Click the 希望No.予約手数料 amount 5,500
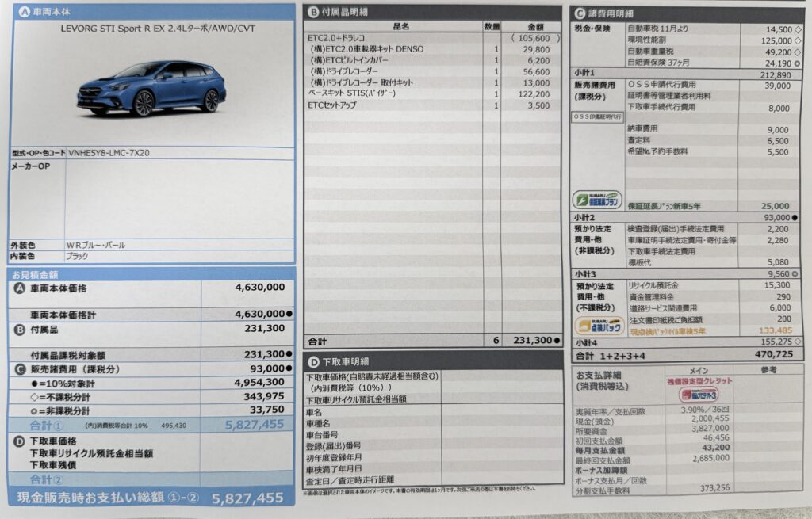The width and height of the screenshot is (812, 519). [x=779, y=152]
